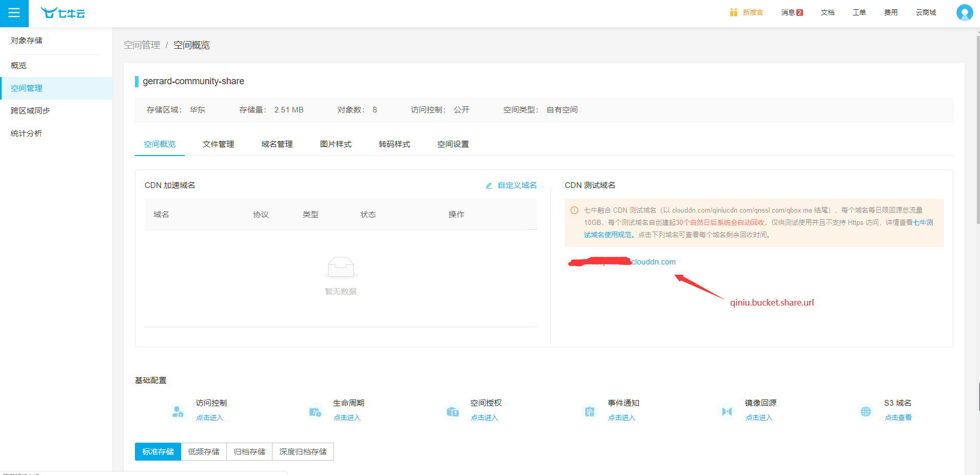Click the 公开 access control value
Viewport: 980px width, 475px height.
pyautogui.click(x=462, y=110)
